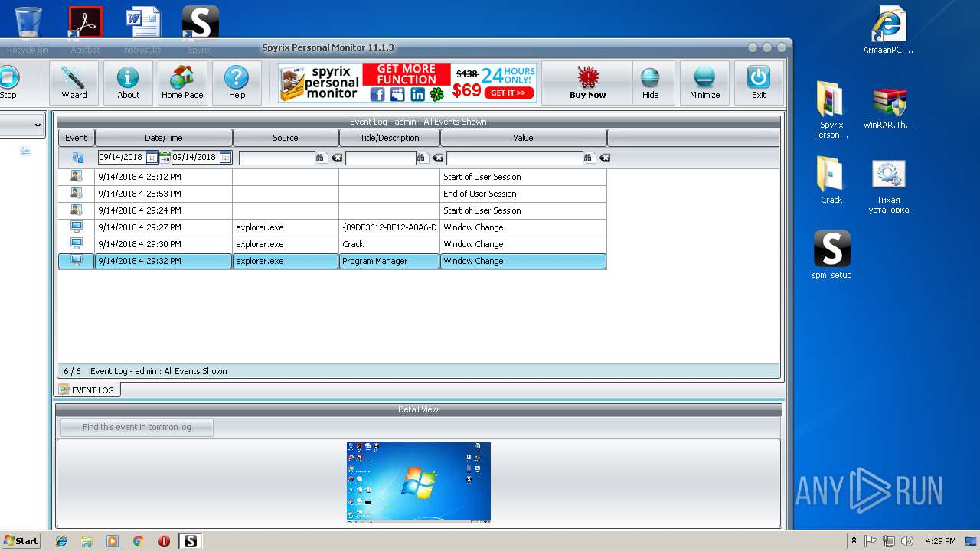Hide the Spyrix monitor window
Viewport: 980px width, 551px height.
[x=650, y=83]
